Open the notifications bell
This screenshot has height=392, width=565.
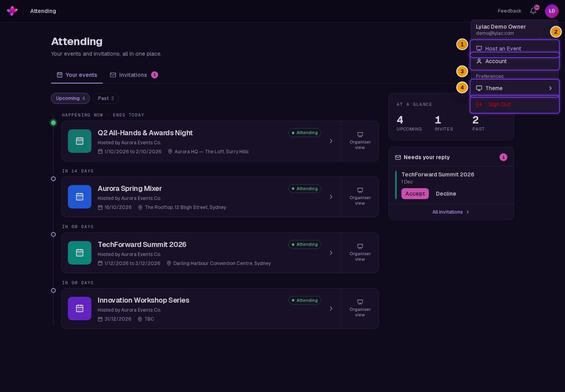pyautogui.click(x=533, y=11)
